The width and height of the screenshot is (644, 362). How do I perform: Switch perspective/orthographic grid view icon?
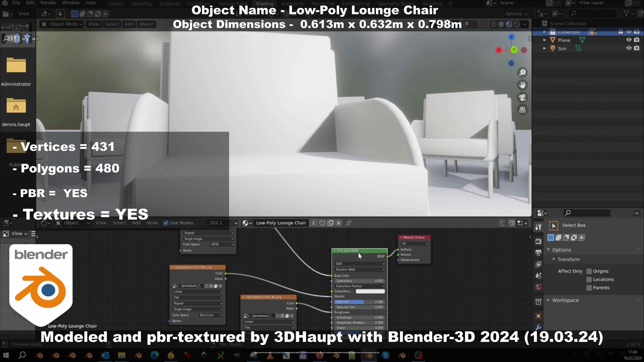(x=522, y=110)
